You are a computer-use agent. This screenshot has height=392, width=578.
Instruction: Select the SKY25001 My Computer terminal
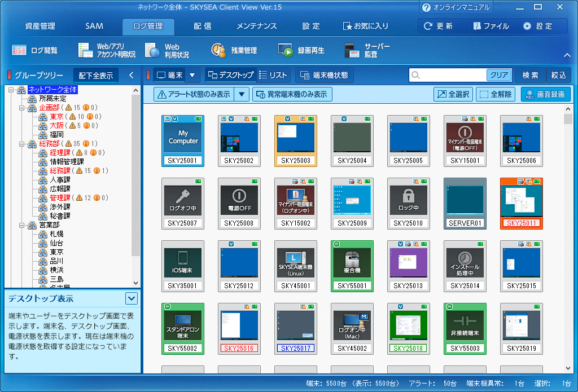coord(183,141)
